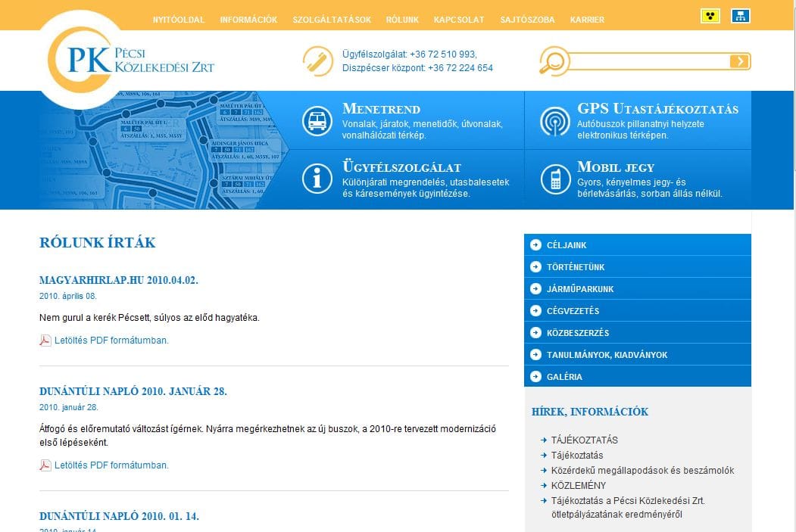The height and width of the screenshot is (532, 796).
Task: Open the KÖZLEMÉNY news link
Action: coord(579,485)
